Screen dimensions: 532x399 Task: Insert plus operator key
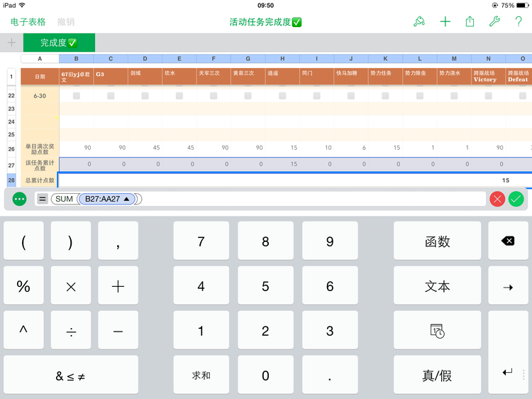click(118, 285)
